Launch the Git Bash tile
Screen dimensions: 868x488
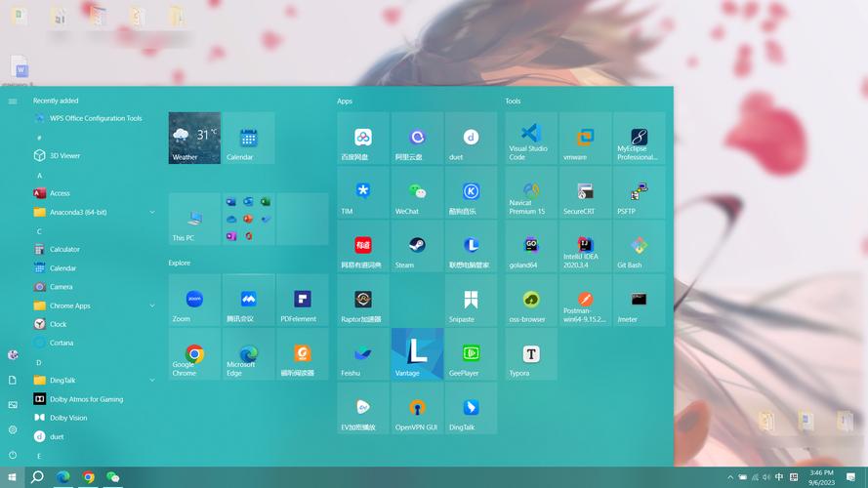[639, 246]
